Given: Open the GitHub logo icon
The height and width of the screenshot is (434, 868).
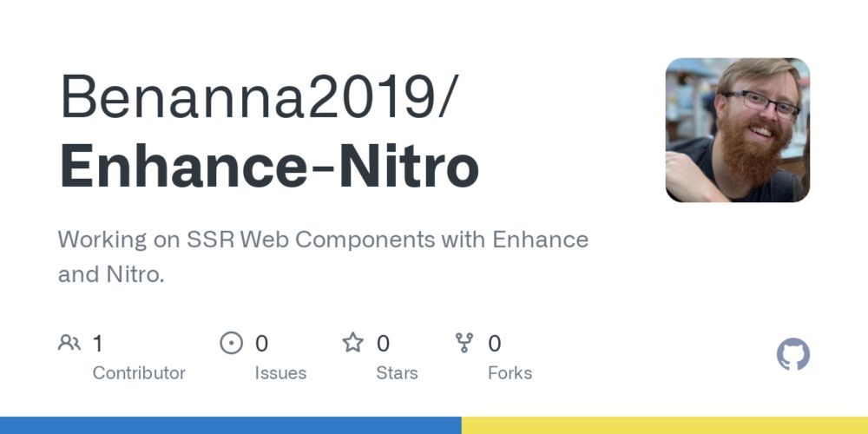Looking at the screenshot, I should (792, 354).
